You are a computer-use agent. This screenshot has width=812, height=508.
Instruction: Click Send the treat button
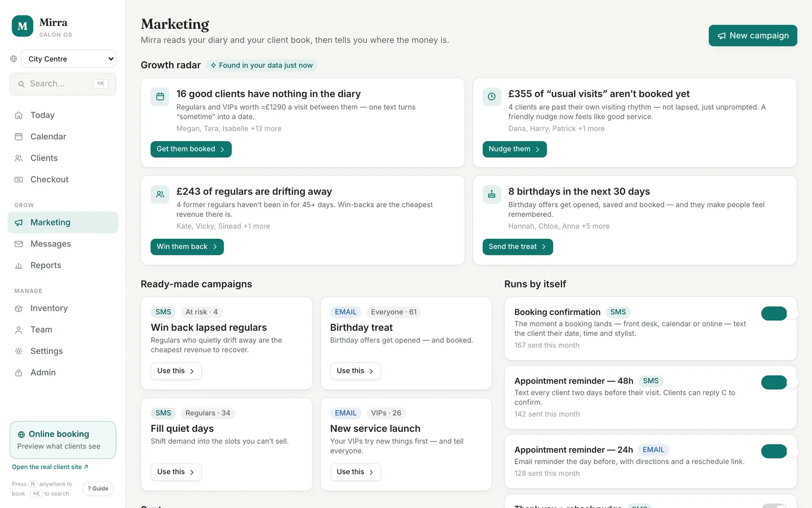518,246
